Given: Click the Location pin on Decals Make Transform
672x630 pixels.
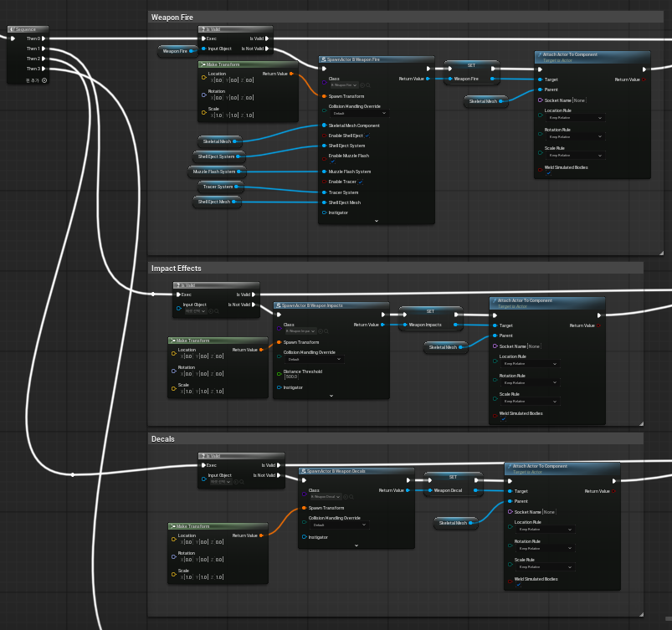Looking at the screenshot, I should coord(173,539).
